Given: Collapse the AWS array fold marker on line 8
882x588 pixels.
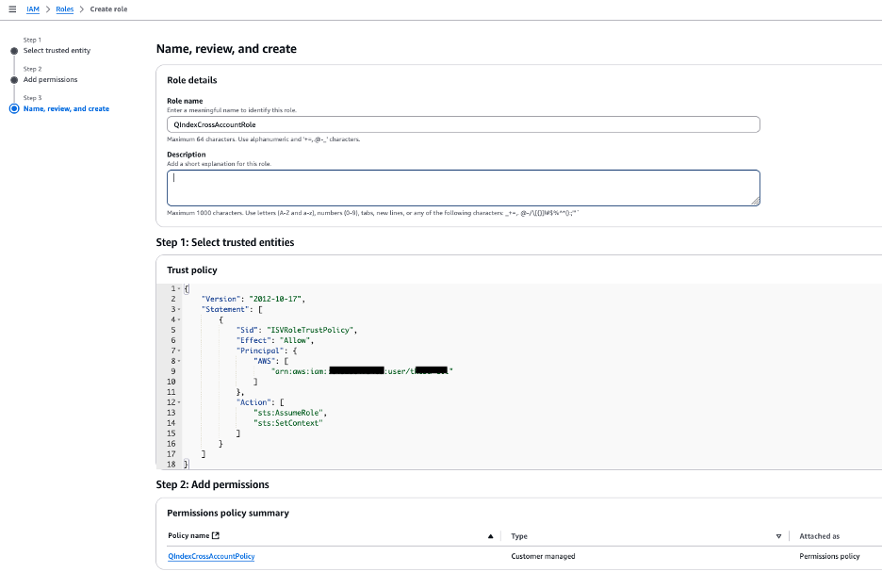Looking at the screenshot, I should [179, 360].
